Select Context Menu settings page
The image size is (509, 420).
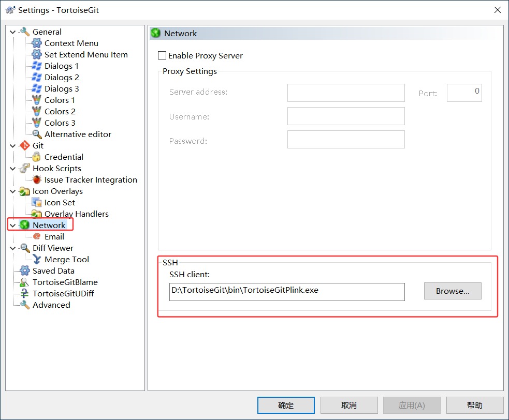click(71, 43)
